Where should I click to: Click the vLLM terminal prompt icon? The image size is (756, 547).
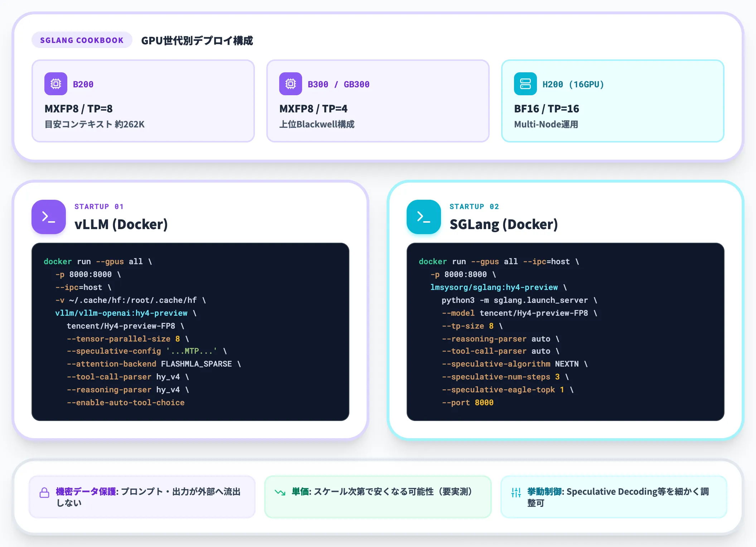pos(49,217)
